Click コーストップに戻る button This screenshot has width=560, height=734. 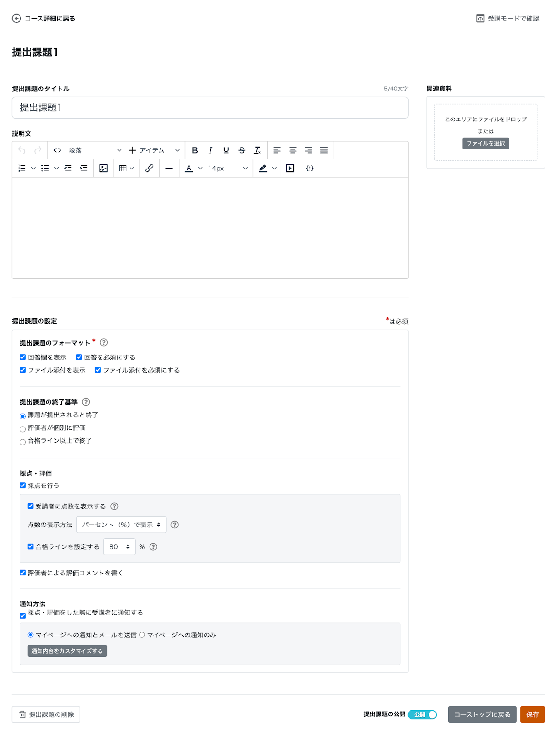click(482, 715)
